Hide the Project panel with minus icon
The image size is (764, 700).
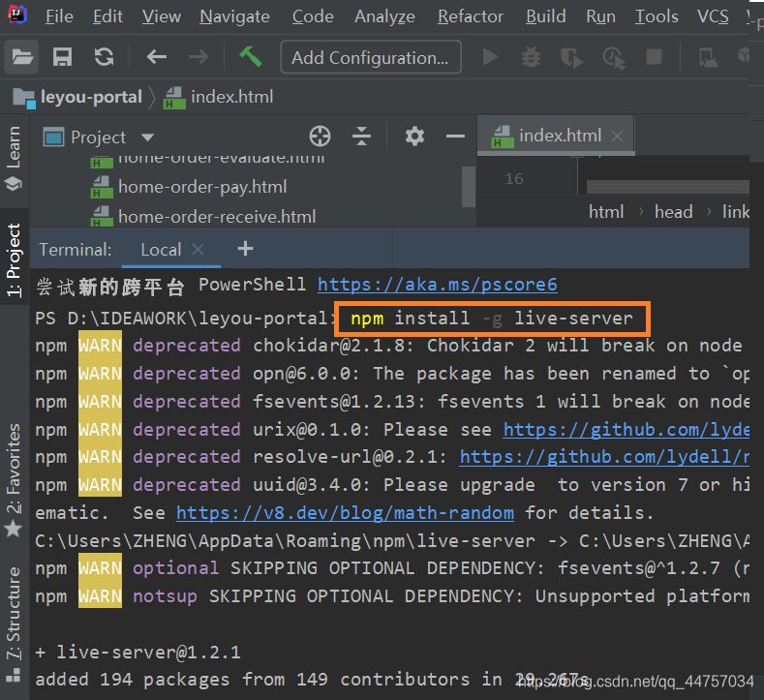455,137
